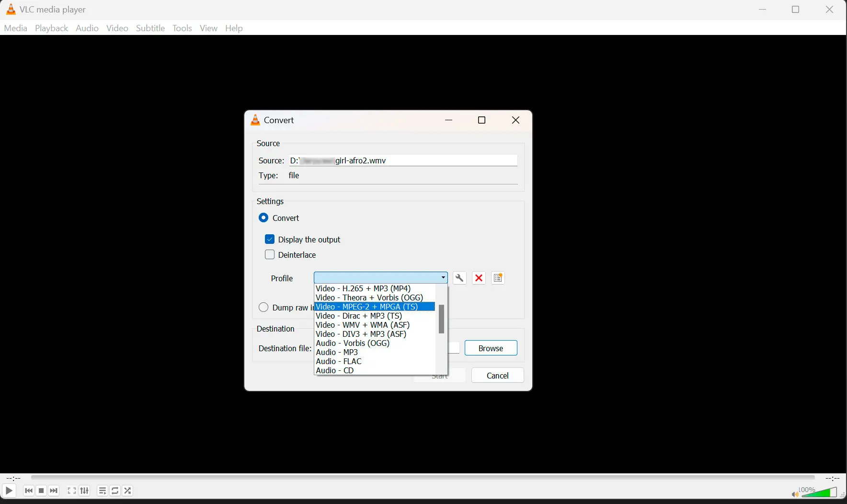This screenshot has width=847, height=504.
Task: Select Video - H.265 + MP3 (MP4) profile
Action: tap(363, 288)
